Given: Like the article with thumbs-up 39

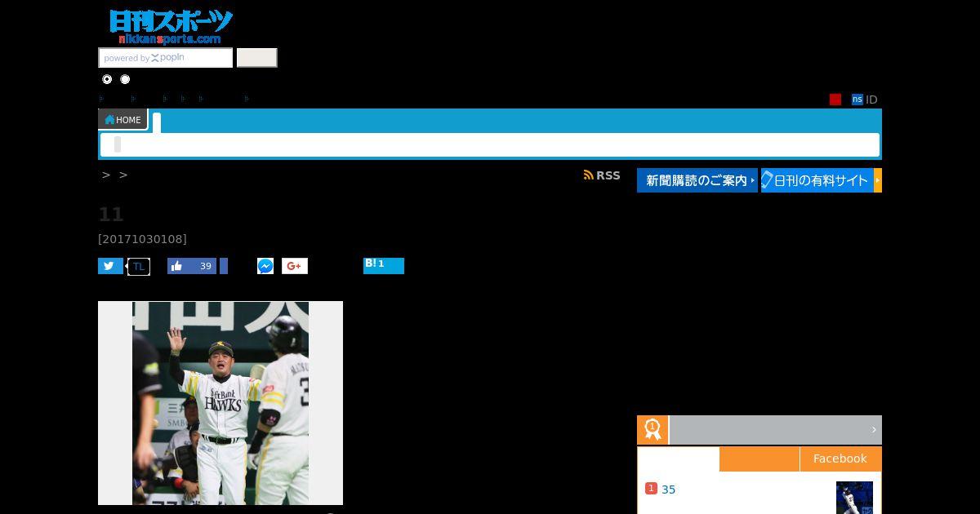Looking at the screenshot, I should point(192,266).
